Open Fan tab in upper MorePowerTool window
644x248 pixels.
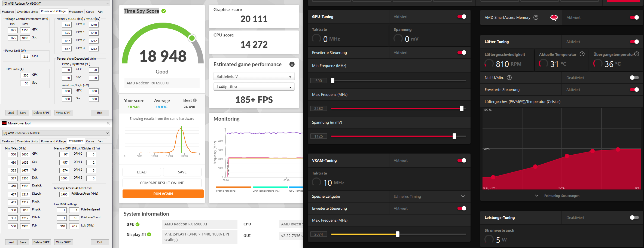click(x=100, y=12)
